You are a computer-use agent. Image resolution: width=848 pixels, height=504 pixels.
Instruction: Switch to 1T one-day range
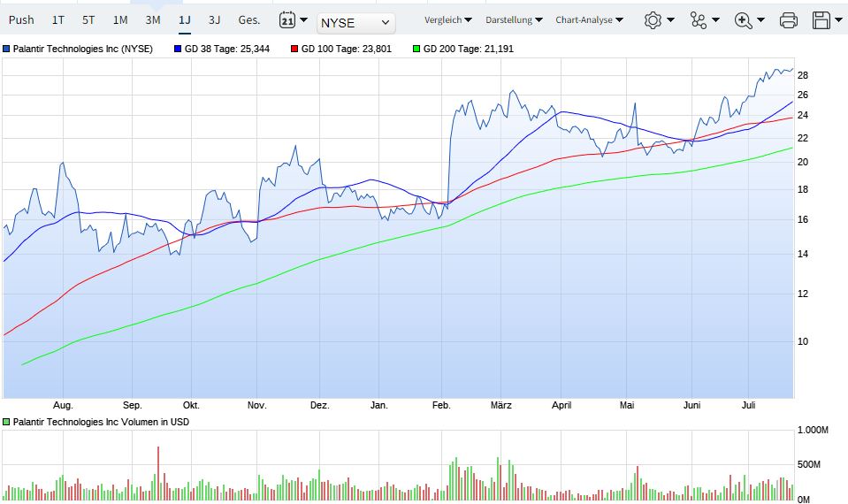pos(57,20)
